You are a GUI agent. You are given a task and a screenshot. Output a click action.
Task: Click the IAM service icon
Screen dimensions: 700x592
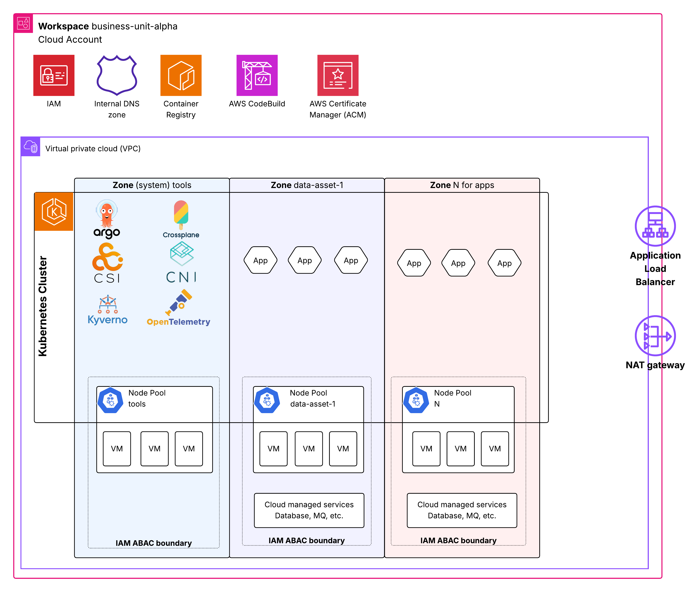(54, 75)
